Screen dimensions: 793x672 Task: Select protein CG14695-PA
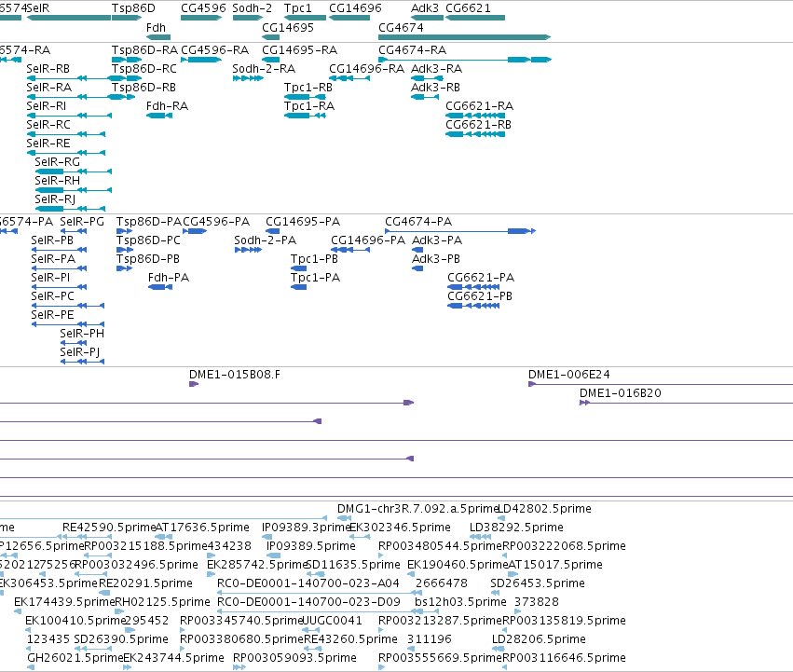coord(303,222)
